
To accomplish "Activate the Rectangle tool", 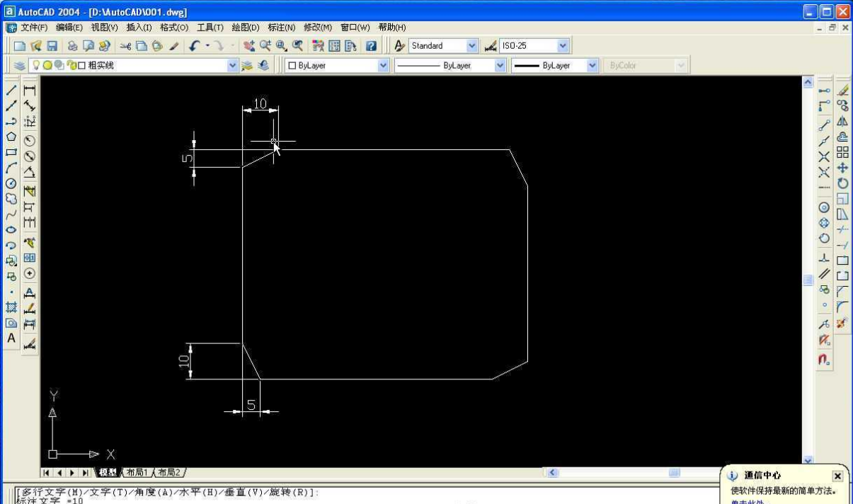I will (10, 150).
